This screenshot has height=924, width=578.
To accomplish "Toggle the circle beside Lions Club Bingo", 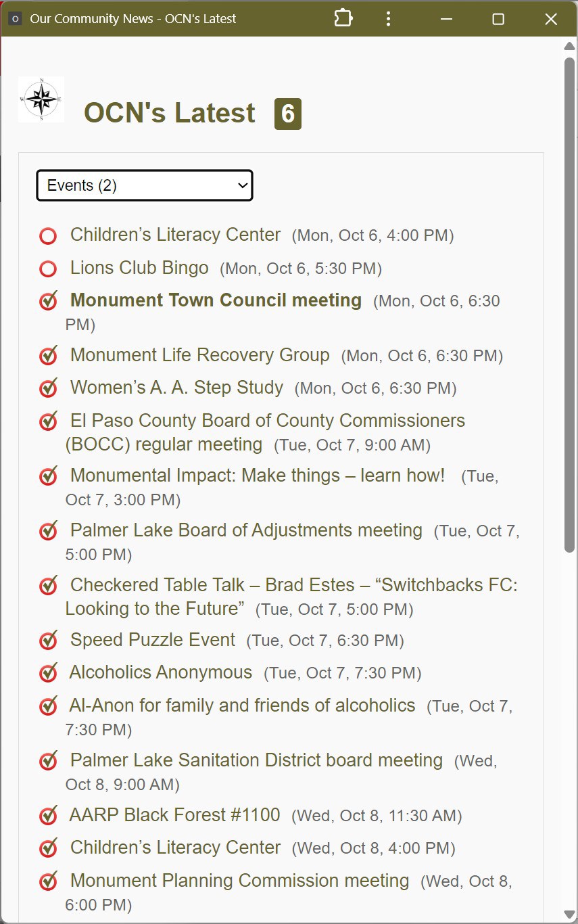I will click(48, 269).
